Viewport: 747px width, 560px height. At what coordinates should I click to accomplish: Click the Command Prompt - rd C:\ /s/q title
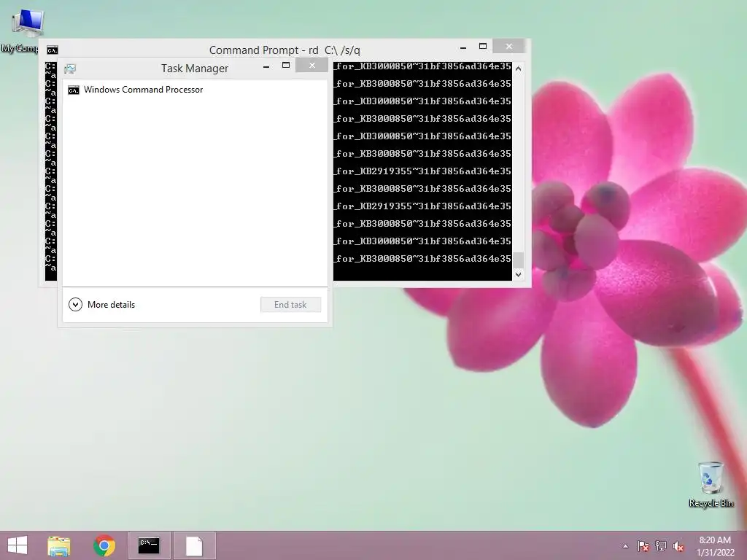coord(285,50)
